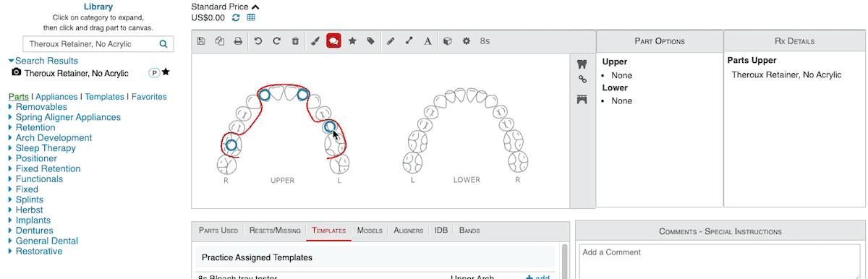Click the print icon in toolbar
The width and height of the screenshot is (868, 279).
238,41
